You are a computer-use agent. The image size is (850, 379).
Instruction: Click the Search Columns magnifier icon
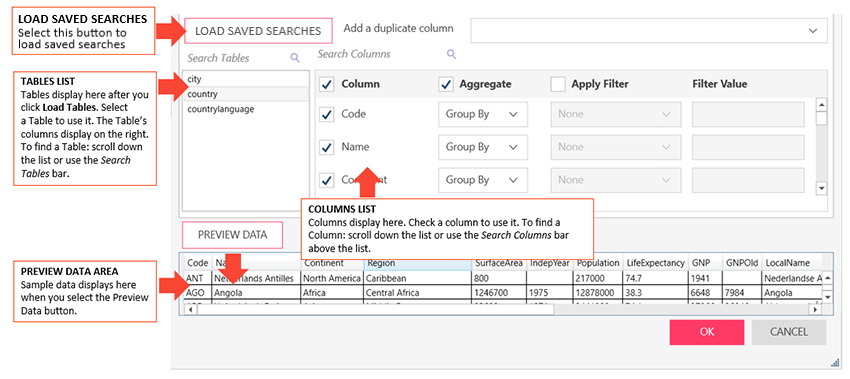(451, 54)
